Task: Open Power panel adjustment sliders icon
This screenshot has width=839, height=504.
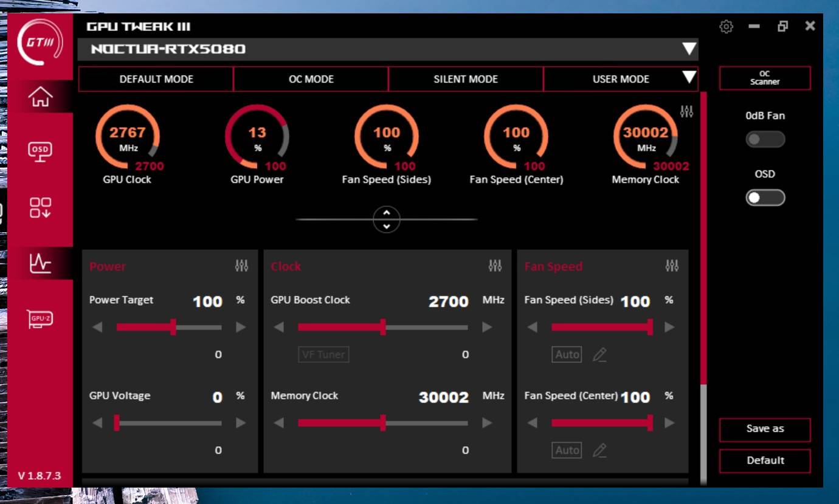Action: pyautogui.click(x=241, y=266)
